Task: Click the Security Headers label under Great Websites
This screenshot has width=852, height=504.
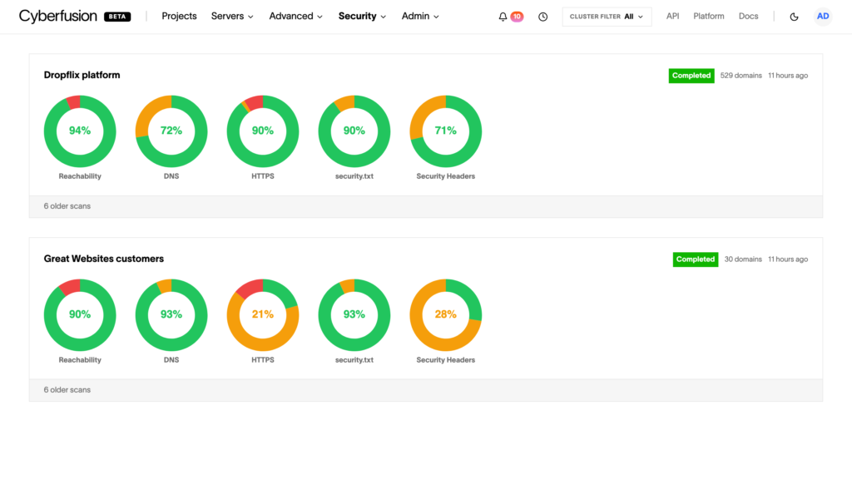Action: (x=446, y=359)
